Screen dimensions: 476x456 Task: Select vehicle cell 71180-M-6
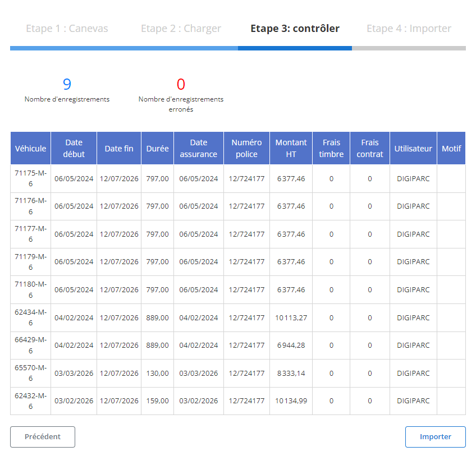[x=31, y=290]
